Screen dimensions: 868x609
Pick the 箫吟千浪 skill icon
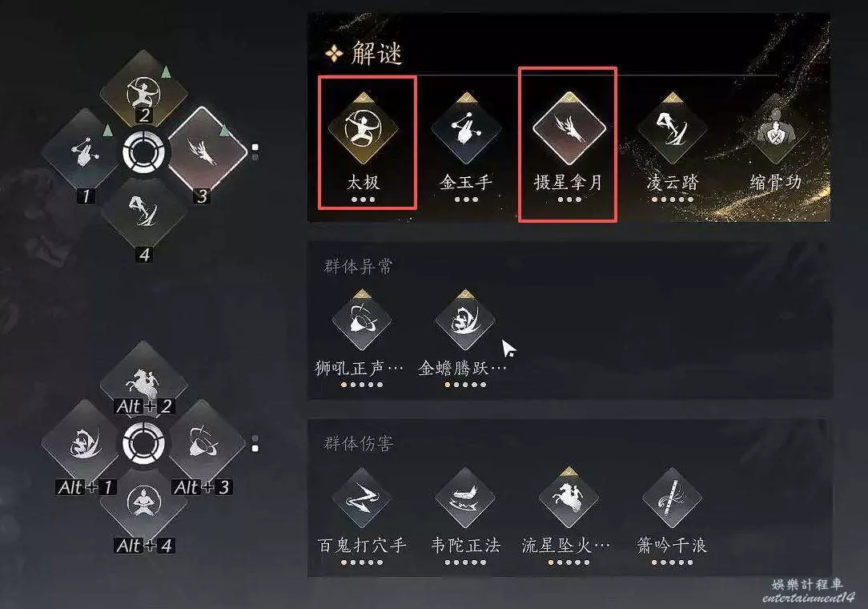click(672, 498)
